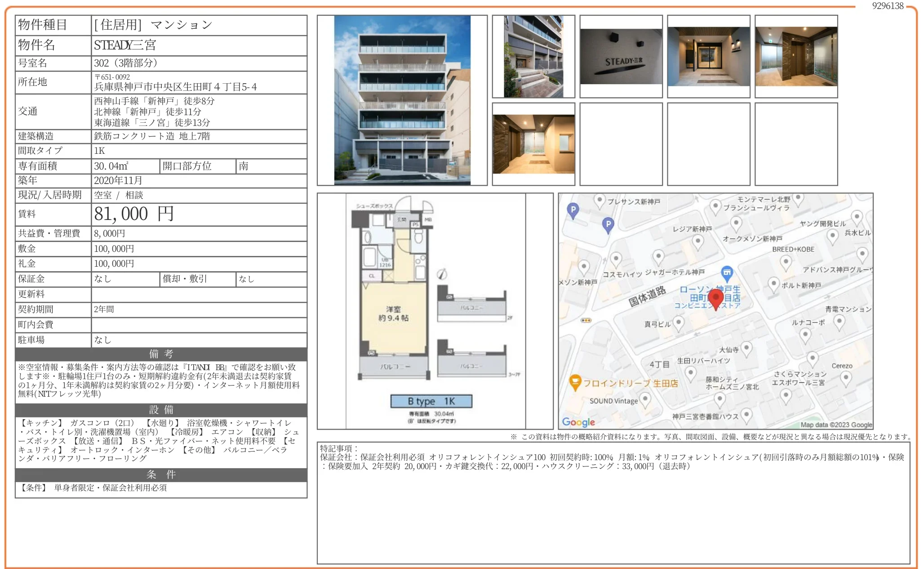
Task: Click the プレサンス新神戸 map pin
Action: click(599, 201)
